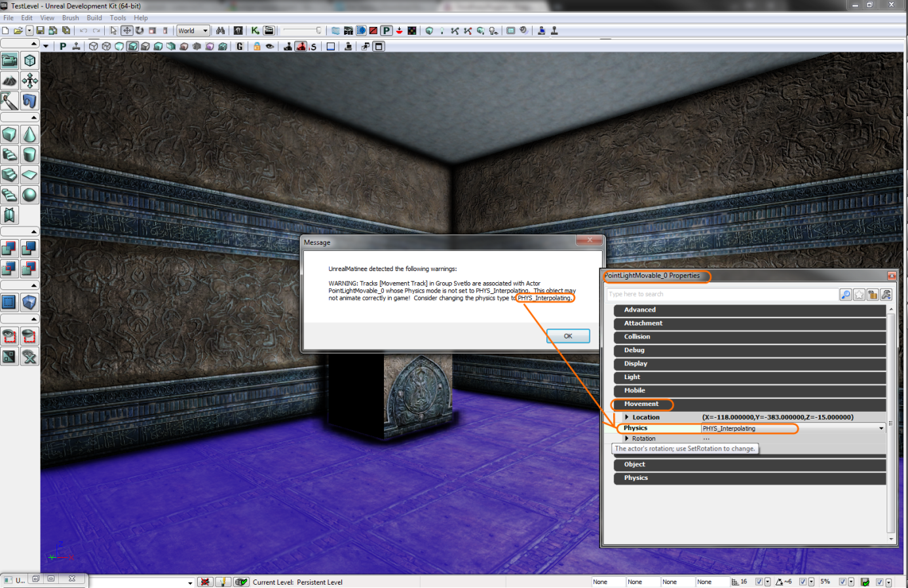Screen dimensions: 908x588
Task: Expand the Collision property category
Action: click(749, 337)
